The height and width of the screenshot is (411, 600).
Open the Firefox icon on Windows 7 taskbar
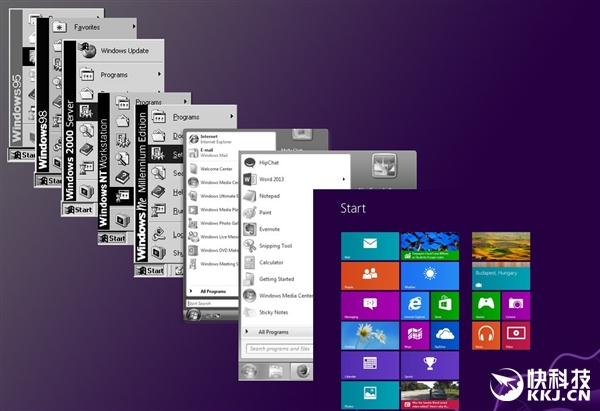click(302, 371)
